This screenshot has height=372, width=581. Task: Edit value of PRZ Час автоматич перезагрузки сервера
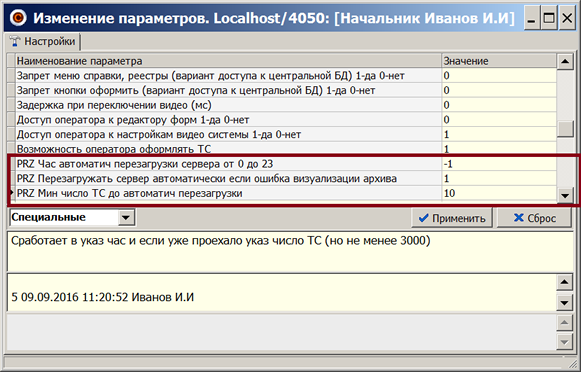[499, 164]
